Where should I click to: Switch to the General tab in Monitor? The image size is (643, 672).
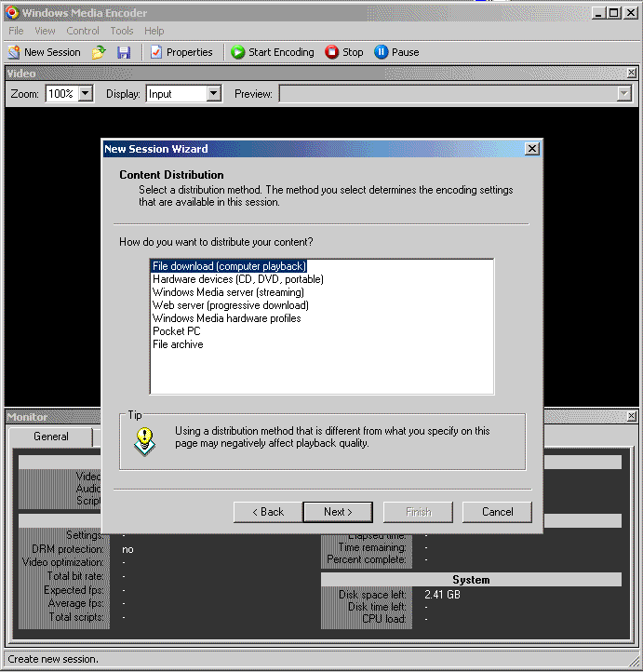pos(51,437)
